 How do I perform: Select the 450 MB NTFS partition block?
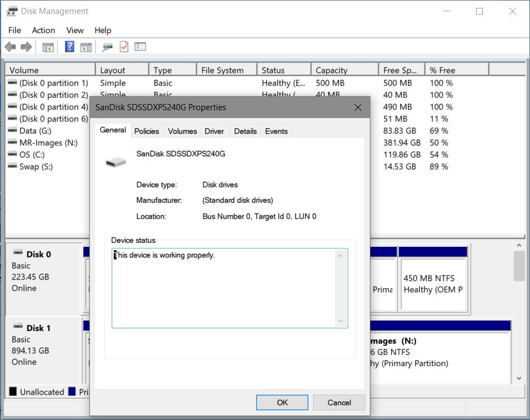pos(433,279)
